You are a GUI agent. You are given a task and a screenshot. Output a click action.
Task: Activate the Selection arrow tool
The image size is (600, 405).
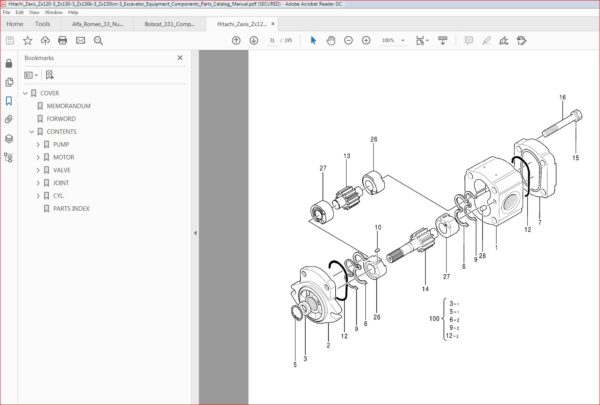313,40
